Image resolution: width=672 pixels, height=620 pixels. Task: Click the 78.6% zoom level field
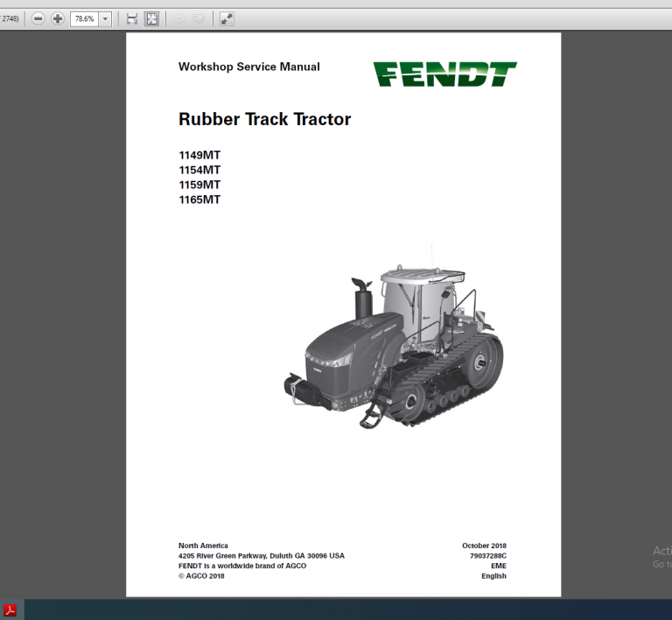84,19
